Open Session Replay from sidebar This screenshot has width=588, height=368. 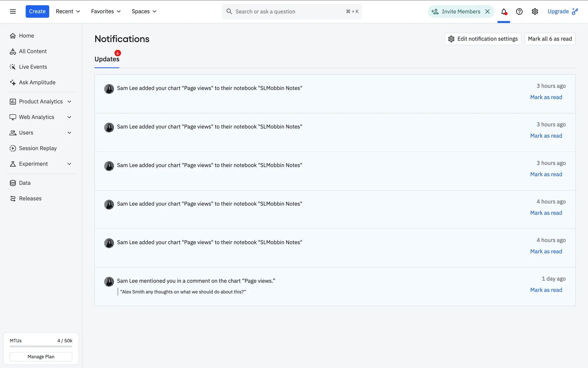(38, 148)
